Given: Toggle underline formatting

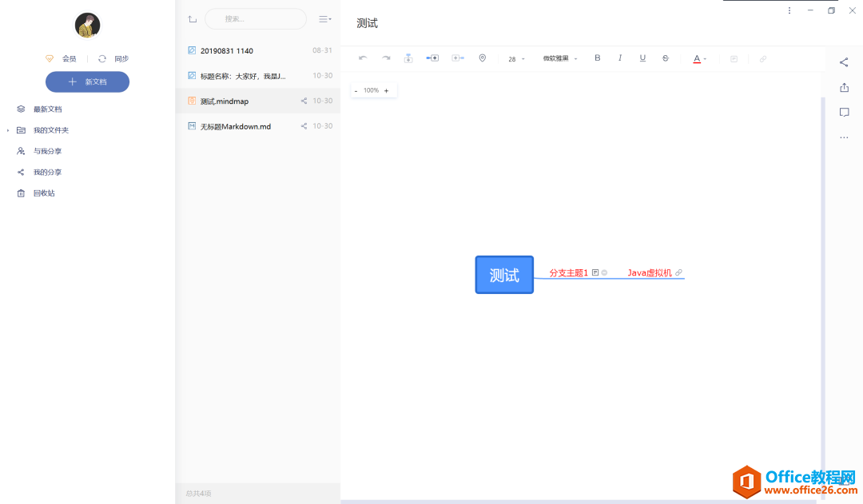Looking at the screenshot, I should (642, 58).
